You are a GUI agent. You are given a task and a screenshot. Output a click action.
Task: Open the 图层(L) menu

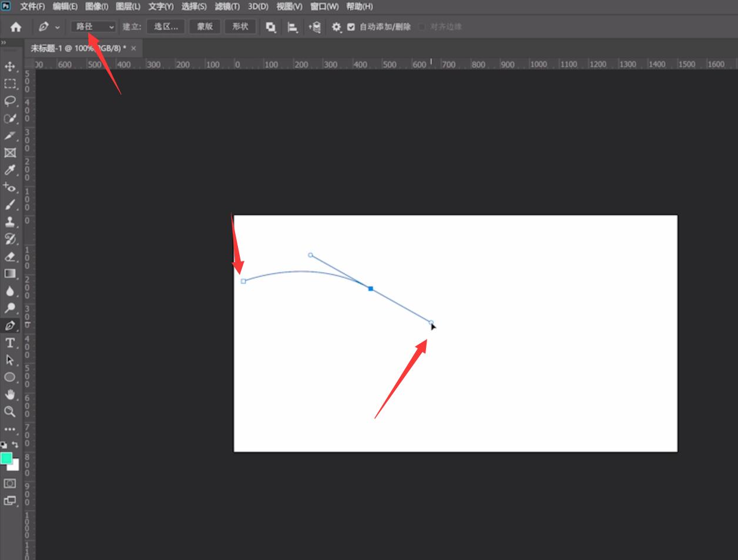[x=128, y=6]
